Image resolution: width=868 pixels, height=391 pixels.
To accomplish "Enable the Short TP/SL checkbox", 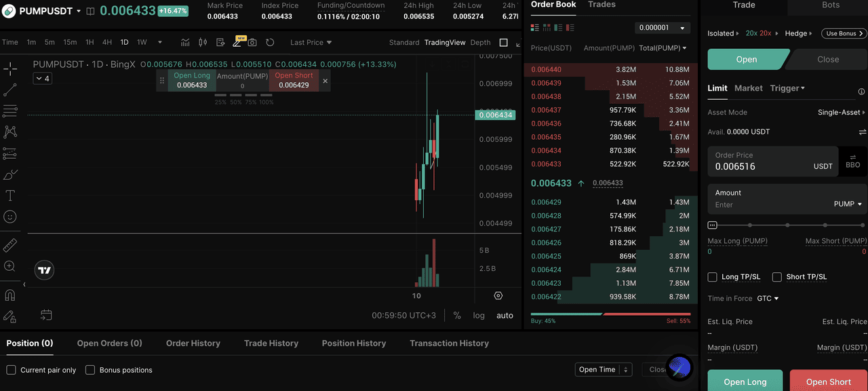I will tap(777, 277).
